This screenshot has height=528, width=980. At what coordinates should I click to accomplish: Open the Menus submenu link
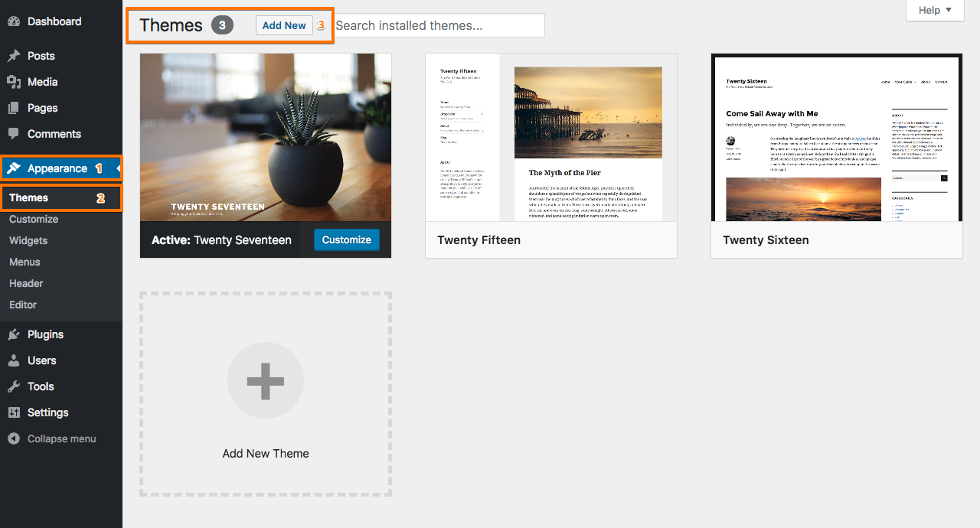coord(24,262)
